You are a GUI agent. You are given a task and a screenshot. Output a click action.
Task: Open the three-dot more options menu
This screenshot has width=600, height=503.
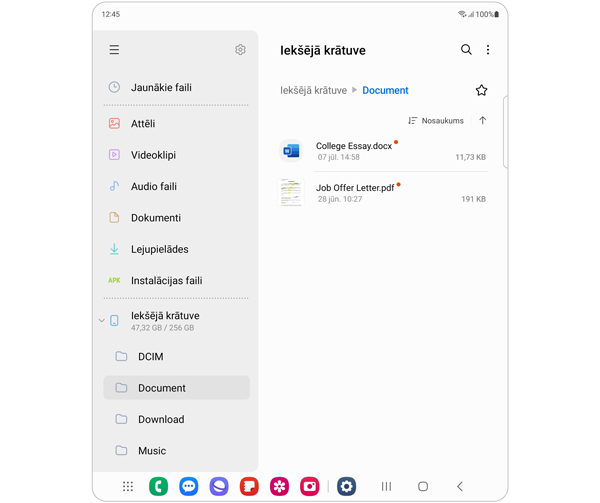click(x=488, y=50)
